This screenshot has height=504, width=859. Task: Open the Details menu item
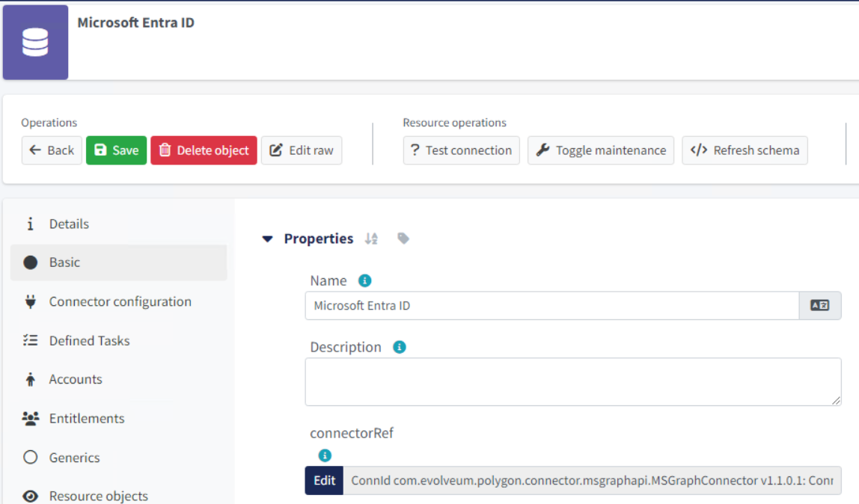pyautogui.click(x=118, y=224)
